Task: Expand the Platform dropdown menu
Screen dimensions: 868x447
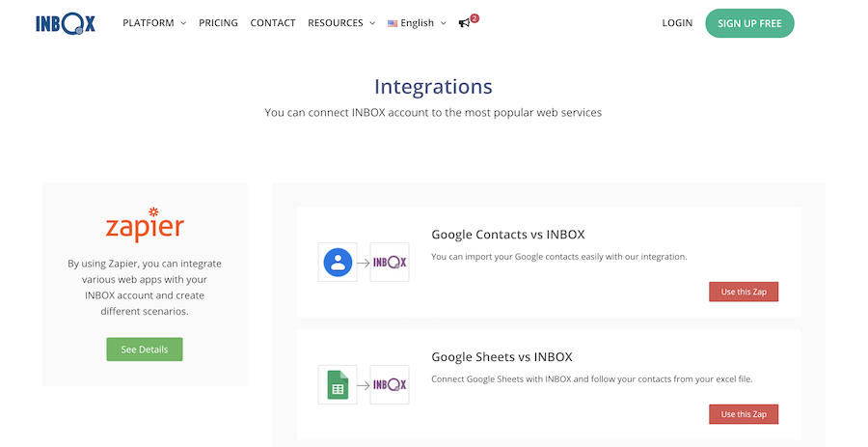Action: (154, 23)
